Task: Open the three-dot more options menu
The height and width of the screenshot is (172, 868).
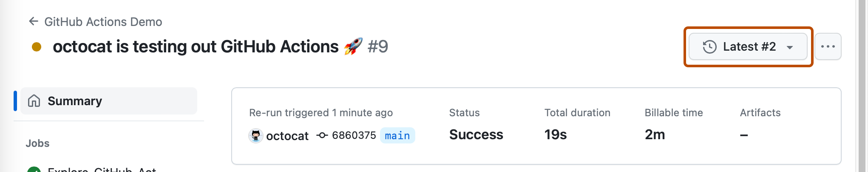Action: (x=828, y=46)
